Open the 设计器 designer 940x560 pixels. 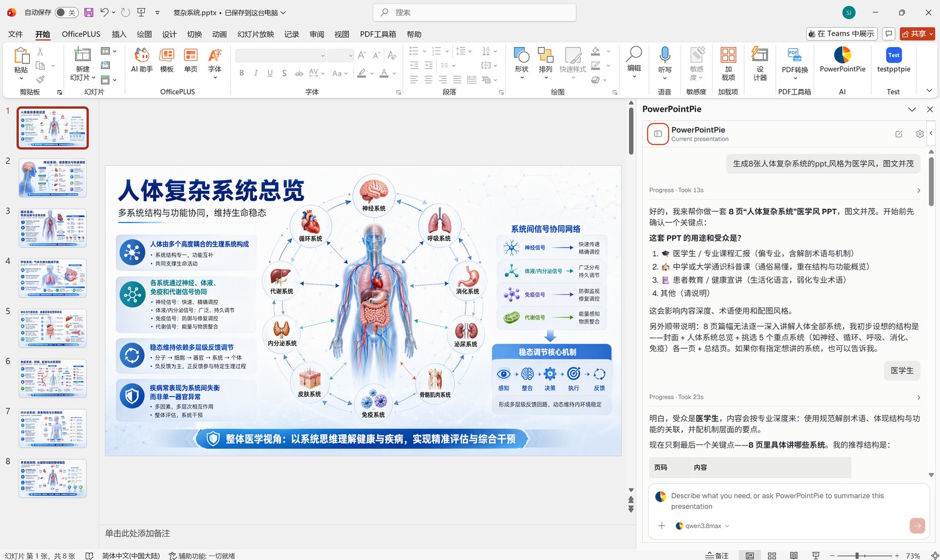coord(760,63)
